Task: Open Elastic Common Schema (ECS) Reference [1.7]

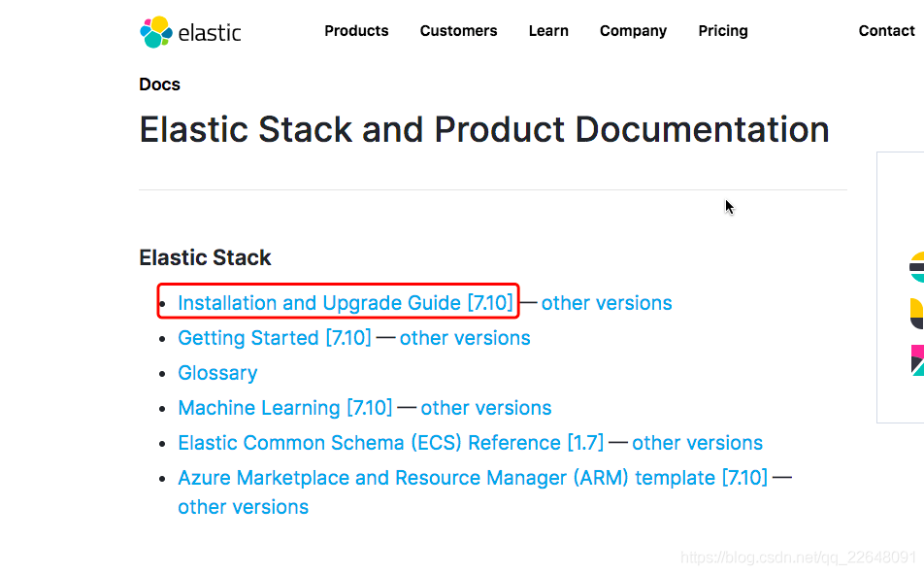Action: 391,442
